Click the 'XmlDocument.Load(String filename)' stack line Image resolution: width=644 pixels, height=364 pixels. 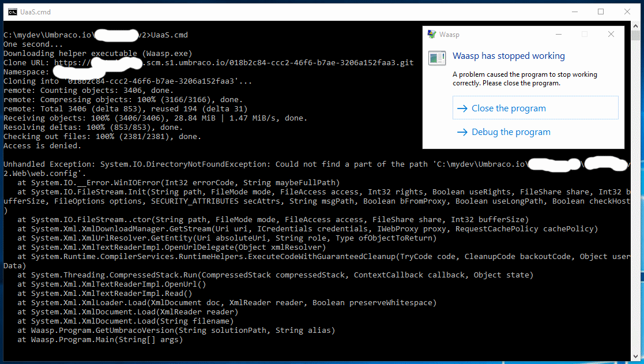[125, 321]
